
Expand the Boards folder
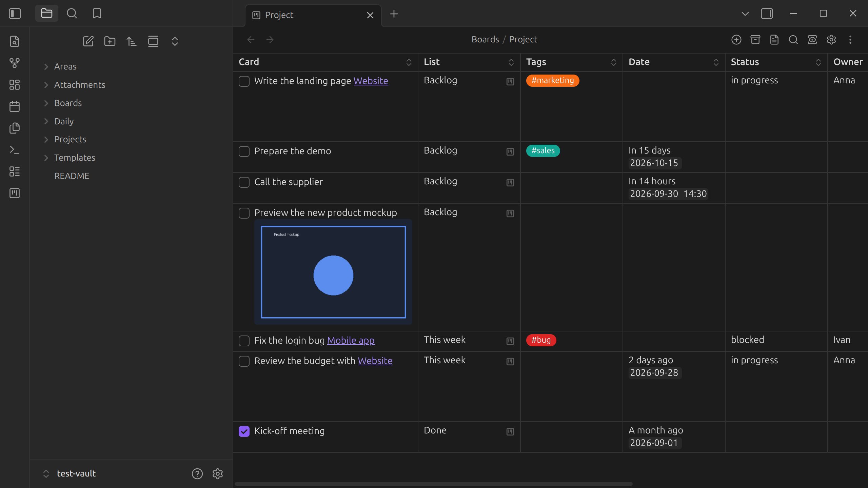coord(46,103)
